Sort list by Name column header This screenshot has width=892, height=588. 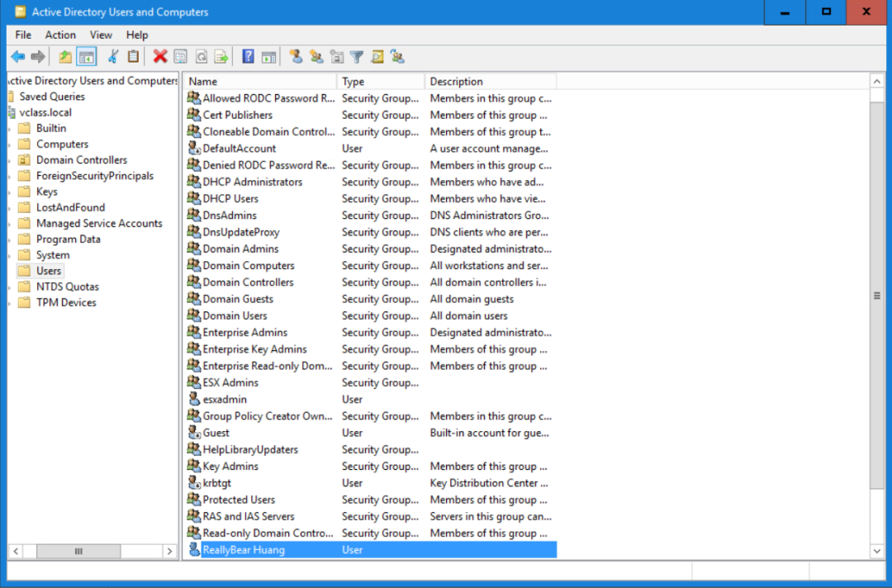click(260, 81)
